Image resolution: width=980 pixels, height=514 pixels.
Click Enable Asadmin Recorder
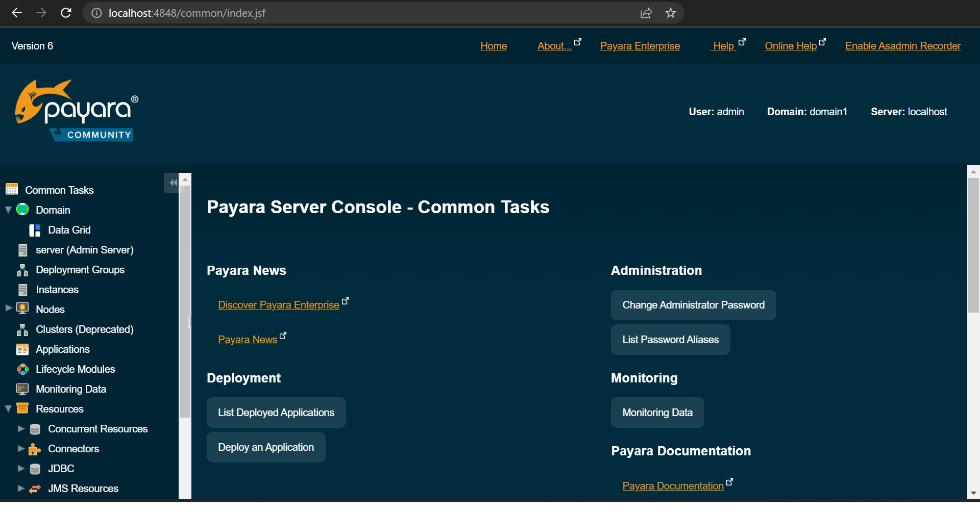903,46
